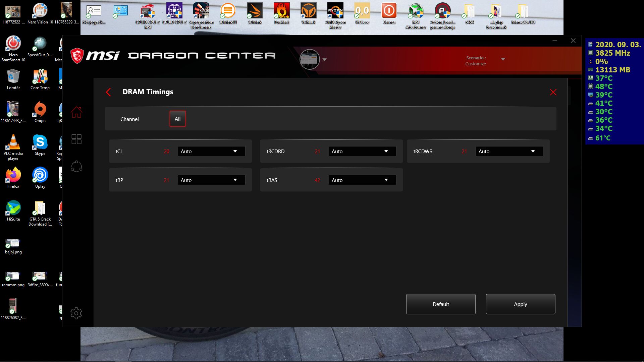This screenshot has height=362, width=644.
Task: Click the 13113 MB memory reading in the gadget
Action: pos(613,70)
